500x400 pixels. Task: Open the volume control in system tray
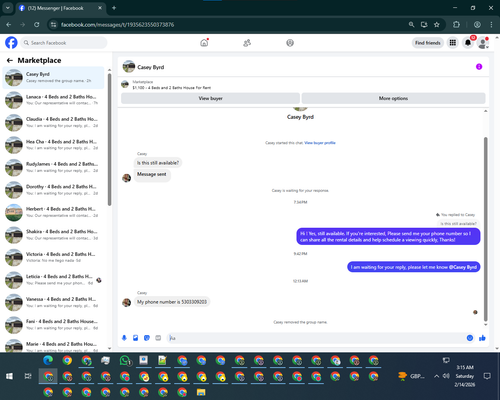(446, 376)
